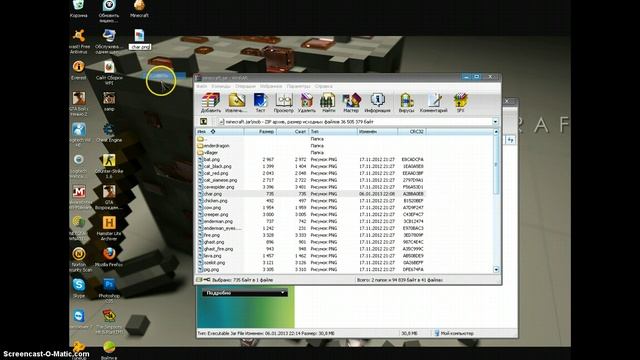Open the Minecraft desktop icon
This screenshot has height=360, width=640.
[x=139, y=9]
